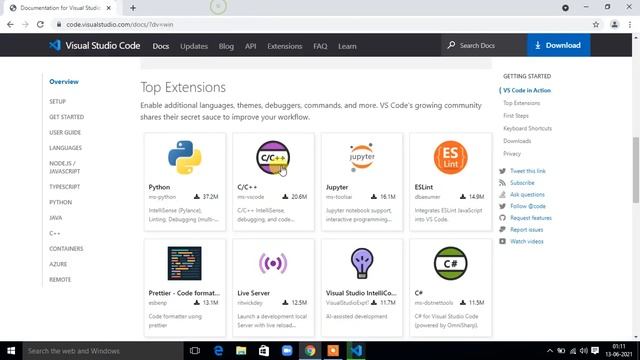Open the API nav item
Image resolution: width=640 pixels, height=360 pixels.
251,46
